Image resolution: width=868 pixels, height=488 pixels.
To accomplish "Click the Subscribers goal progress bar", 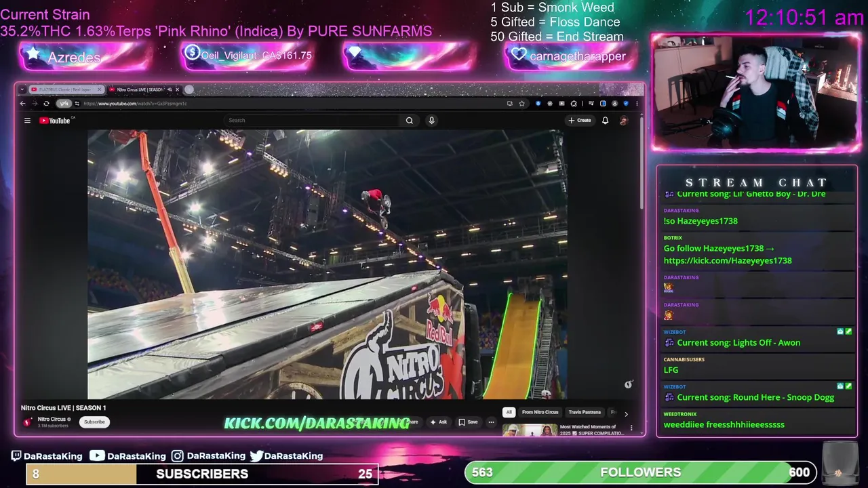I will tap(202, 474).
